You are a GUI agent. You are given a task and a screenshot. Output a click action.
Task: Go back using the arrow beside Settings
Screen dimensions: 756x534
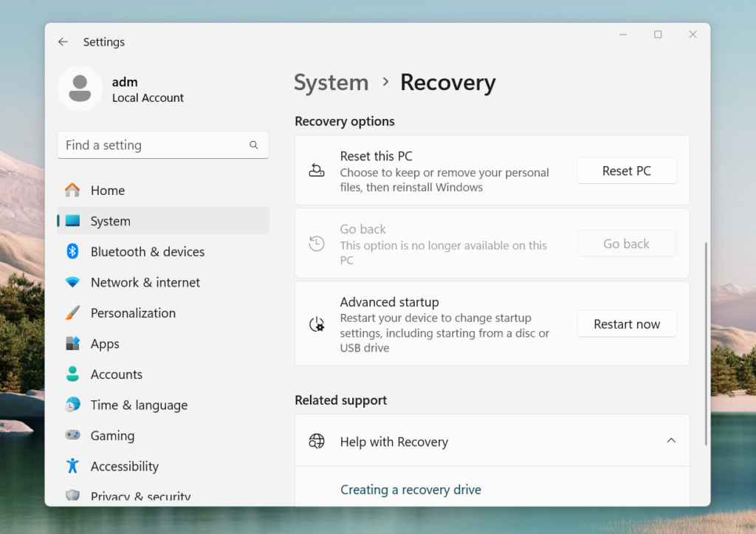tap(63, 42)
